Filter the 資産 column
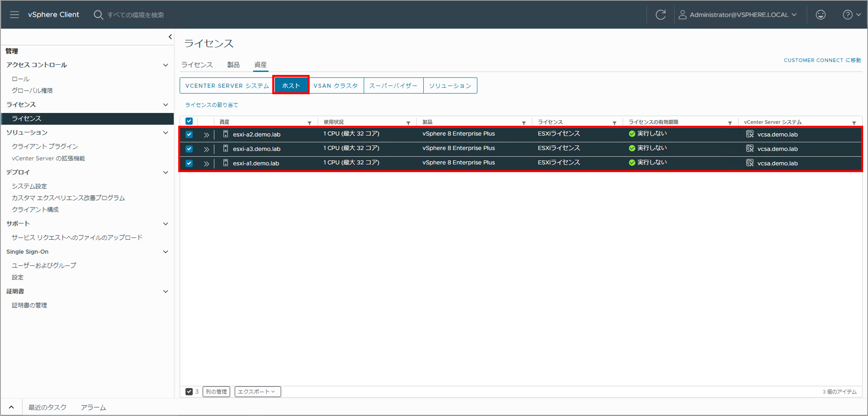 pos(309,123)
